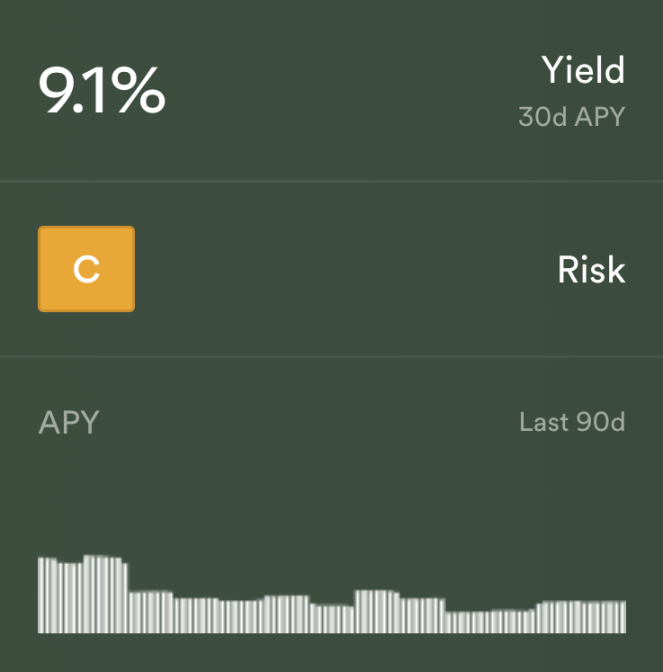Screen dimensions: 663x672
Task: Click the percent sign in the 9.1% figure
Action: (139, 91)
